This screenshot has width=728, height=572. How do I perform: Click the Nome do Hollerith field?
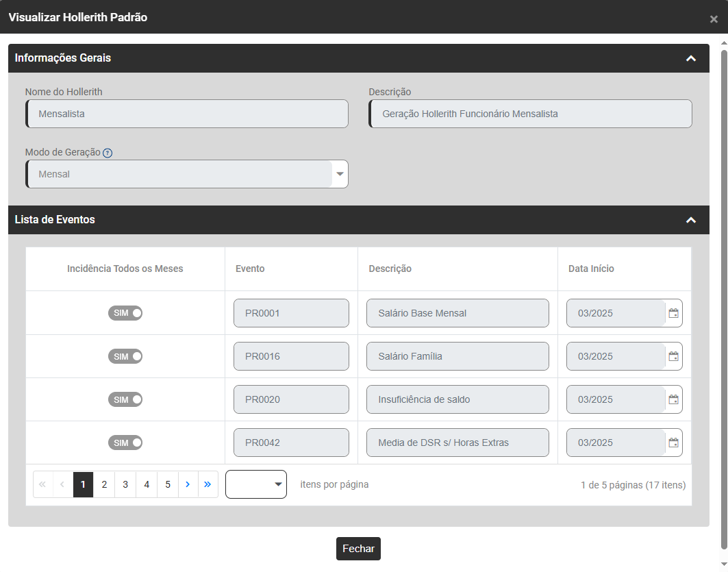(x=187, y=114)
